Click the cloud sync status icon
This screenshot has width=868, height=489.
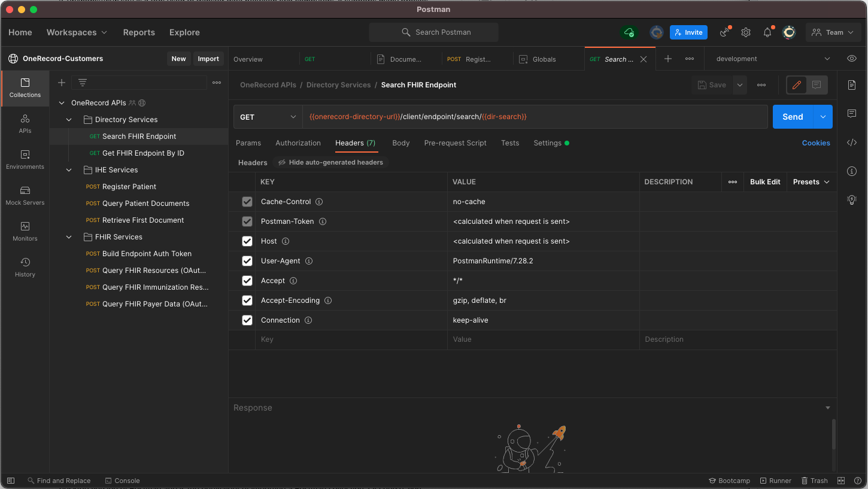(x=629, y=32)
